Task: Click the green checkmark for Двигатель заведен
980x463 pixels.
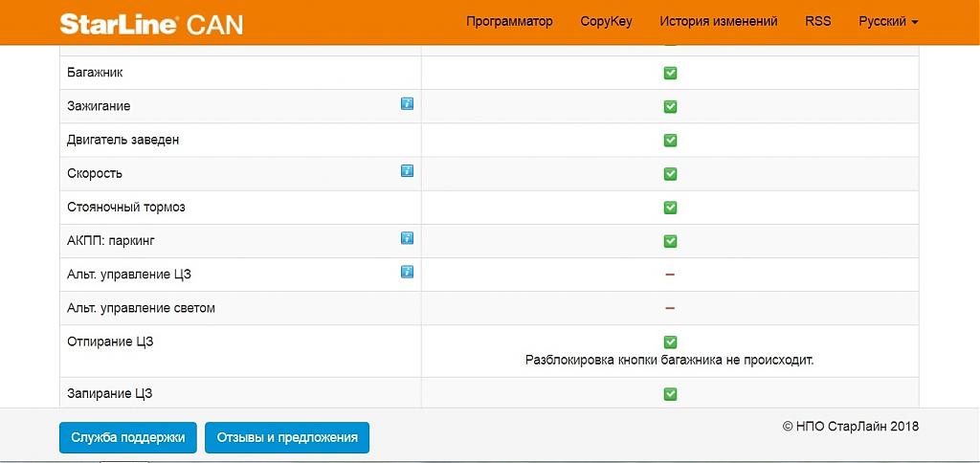Action: (x=670, y=141)
